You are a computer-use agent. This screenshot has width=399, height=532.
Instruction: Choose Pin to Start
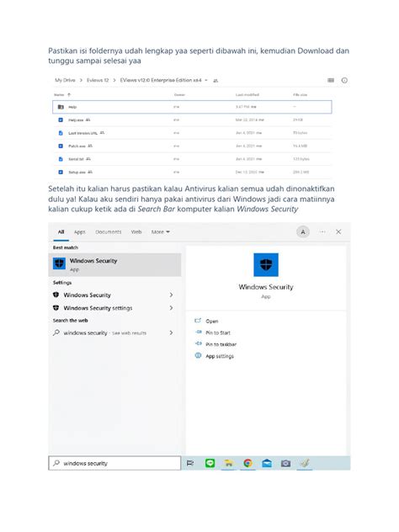(x=218, y=332)
